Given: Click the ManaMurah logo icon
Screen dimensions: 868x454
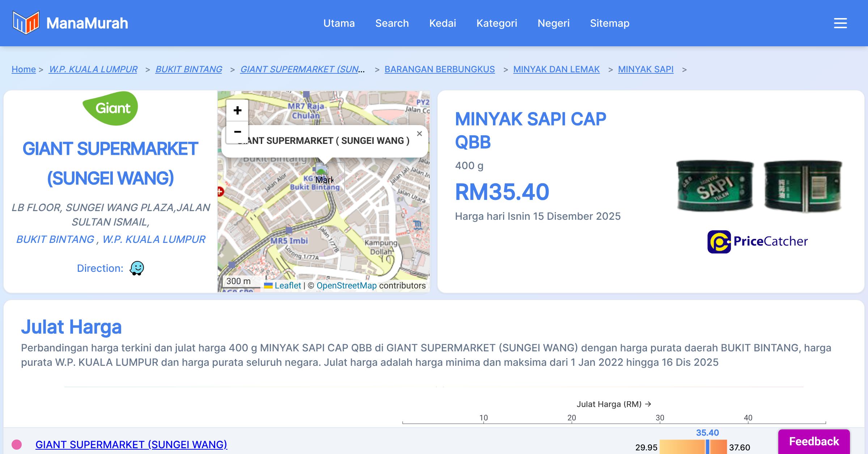Looking at the screenshot, I should 26,23.
